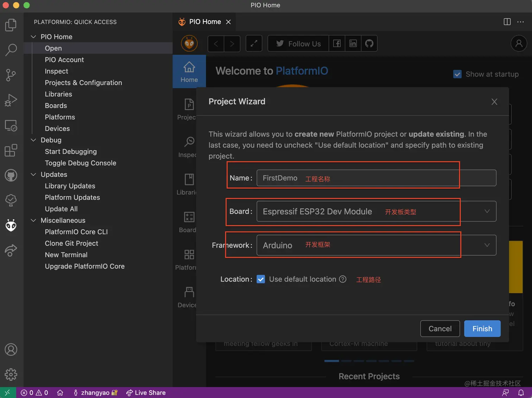Collapse the Updates tree section
532x398 pixels.
coord(33,175)
